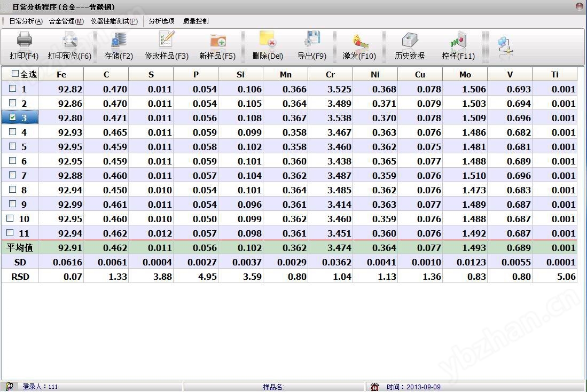Click the Export 导出(F9) icon
Screen dimensions: 587x392
click(312, 40)
